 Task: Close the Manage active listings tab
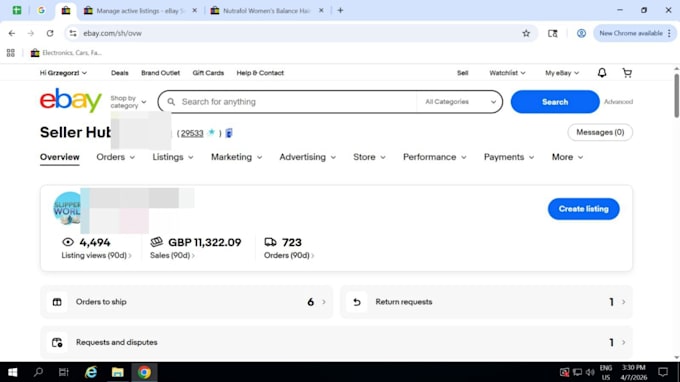(x=195, y=10)
